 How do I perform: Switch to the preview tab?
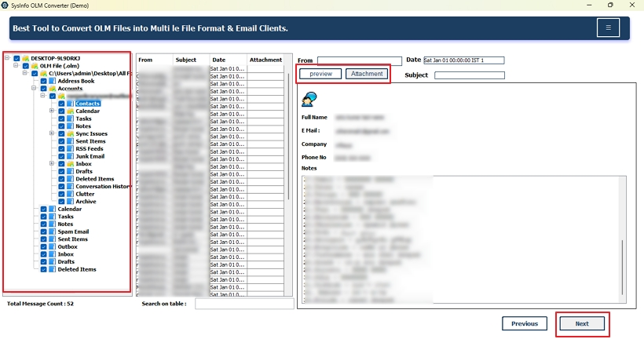tap(320, 74)
